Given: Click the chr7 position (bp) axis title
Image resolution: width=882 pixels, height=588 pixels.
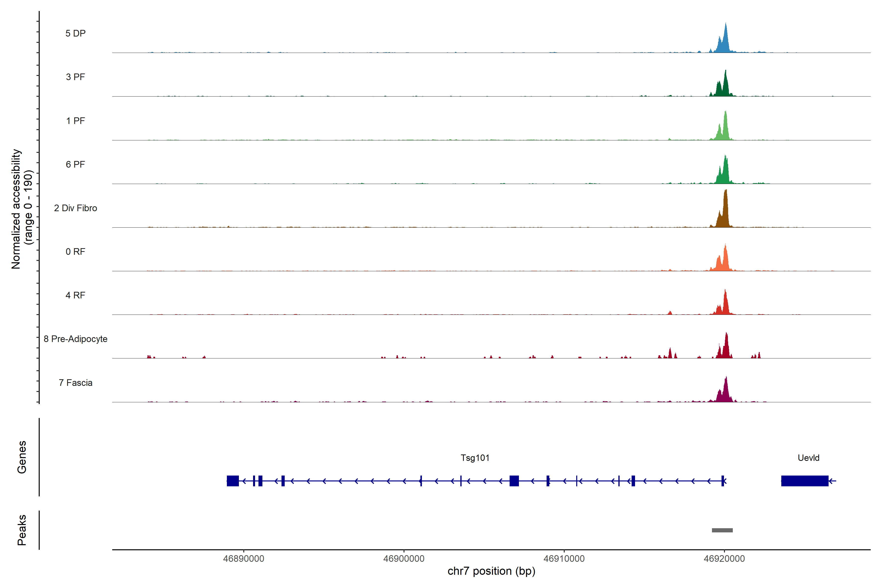Looking at the screenshot, I should 491,571.
